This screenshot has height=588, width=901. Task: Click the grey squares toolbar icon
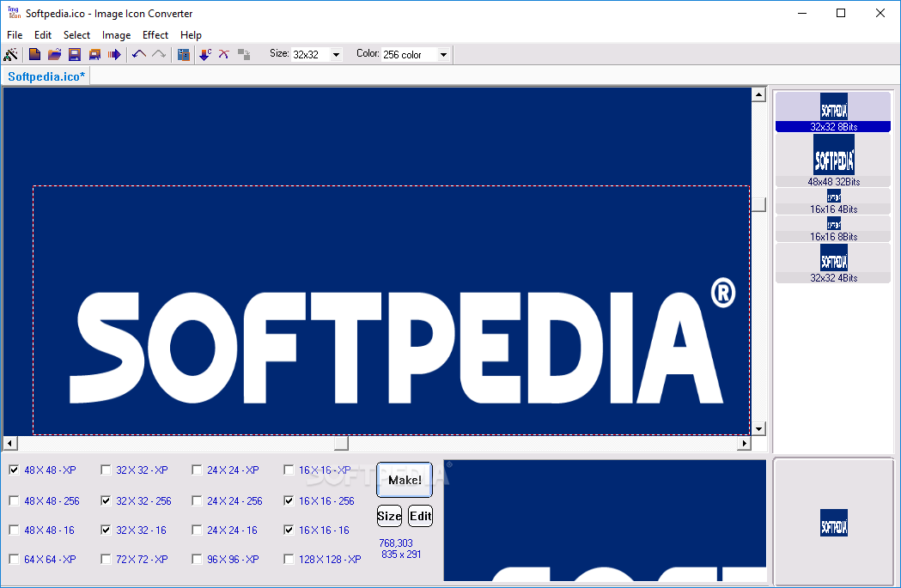244,55
